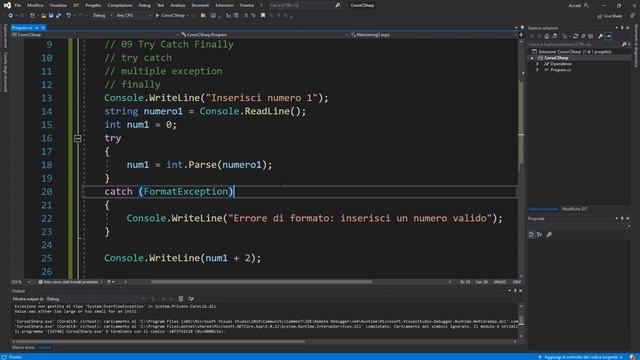
Task: Open the Modifica menu
Action: point(35,5)
